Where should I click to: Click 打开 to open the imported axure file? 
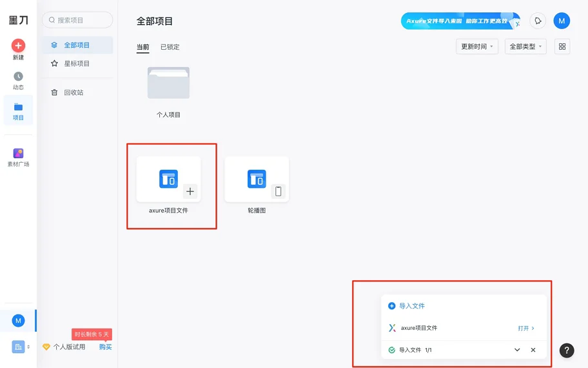pos(525,328)
